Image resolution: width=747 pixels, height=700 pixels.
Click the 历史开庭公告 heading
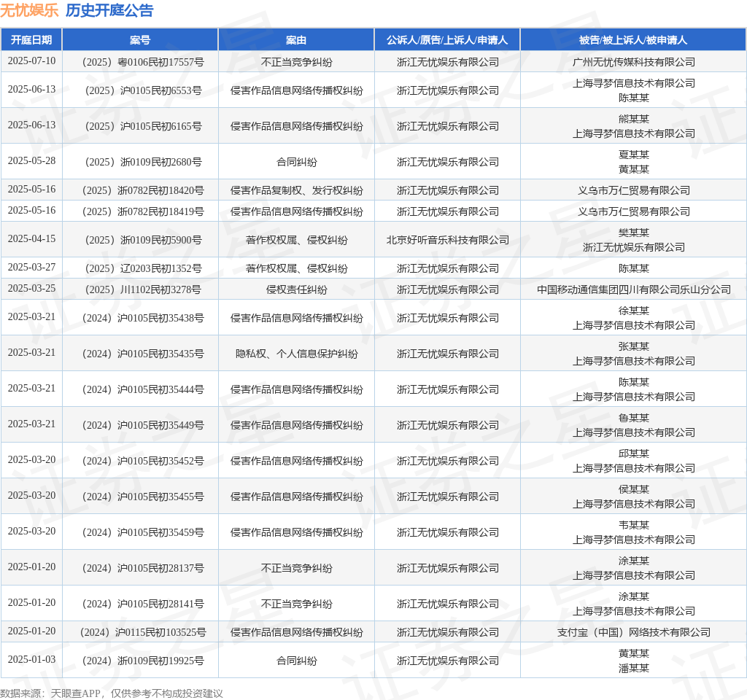[x=109, y=10]
